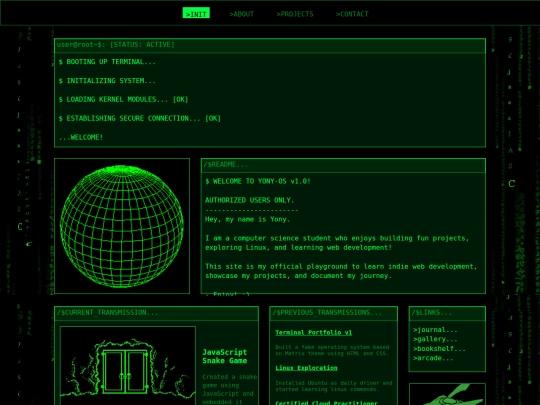
Task: Click the '$ INITIALIZING SYSTEM...' line
Action: pos(107,81)
